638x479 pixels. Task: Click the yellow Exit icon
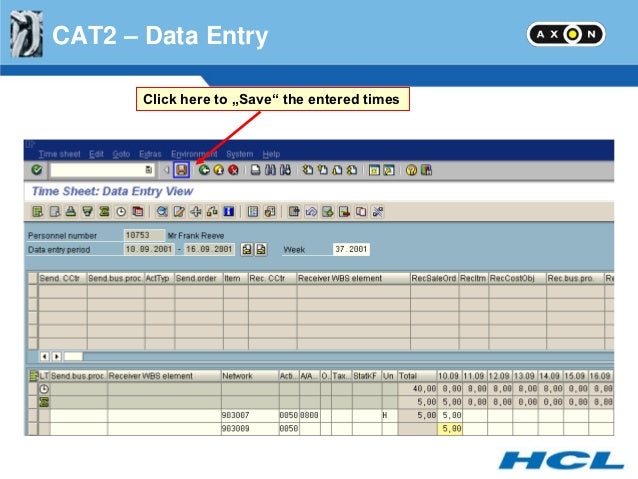coord(219,170)
